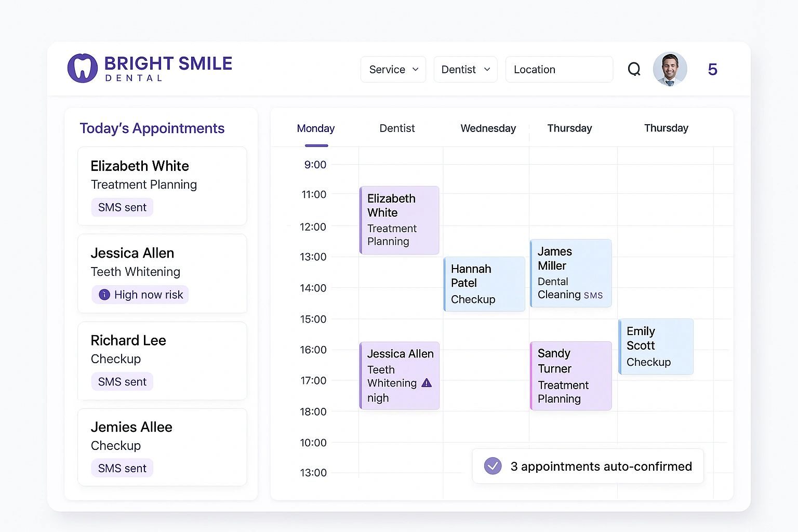Switch to the Monday tab
Screen dimensions: 798x532
tap(316, 128)
